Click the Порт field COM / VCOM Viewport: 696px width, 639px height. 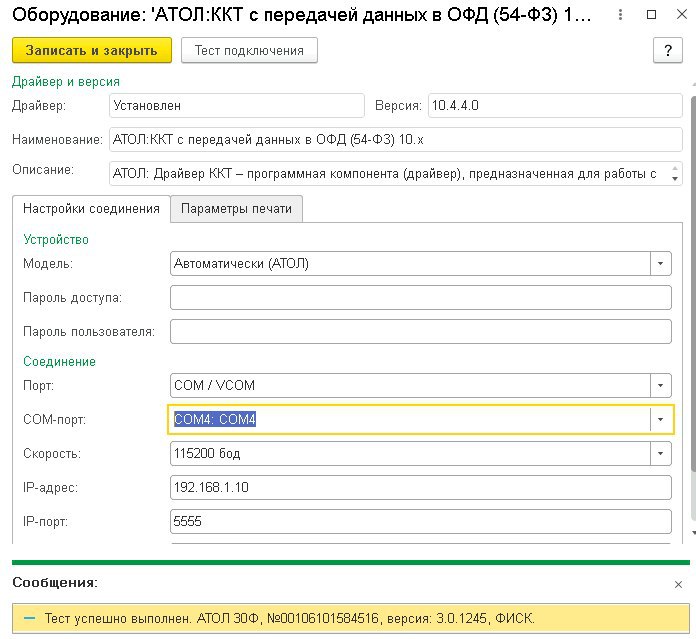(x=410, y=385)
